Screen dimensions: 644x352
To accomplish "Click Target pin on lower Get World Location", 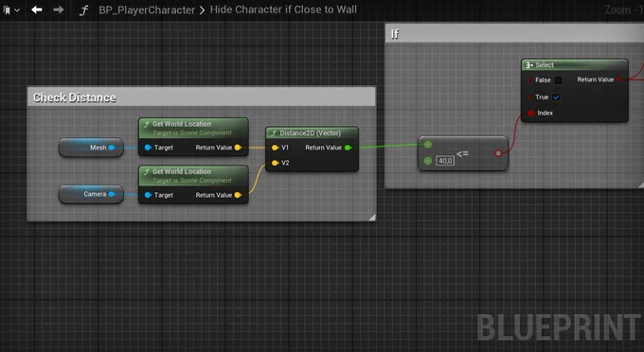I will pyautogui.click(x=148, y=195).
